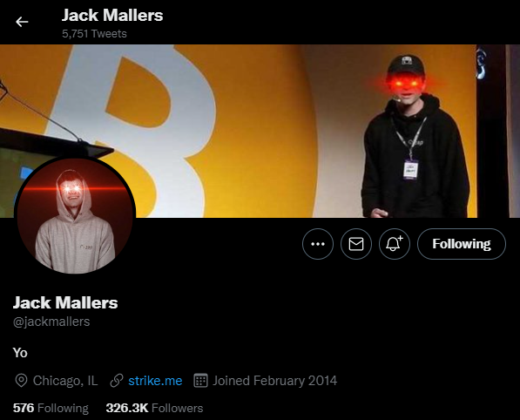Go back using the left arrow
The height and width of the screenshot is (420, 520).
[22, 22]
